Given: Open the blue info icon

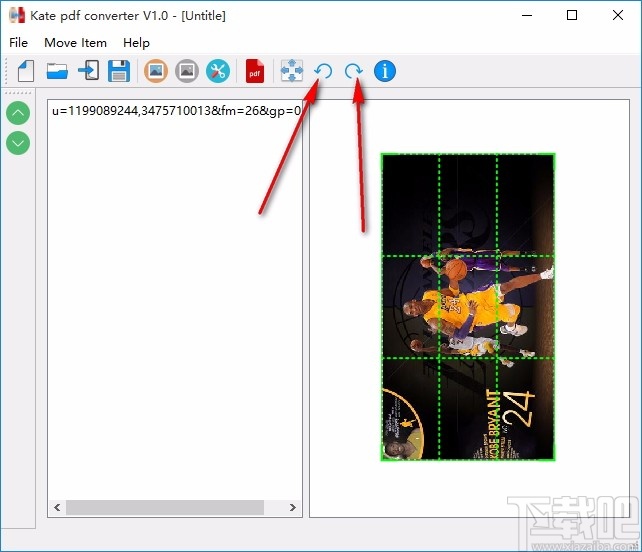Looking at the screenshot, I should (x=385, y=71).
